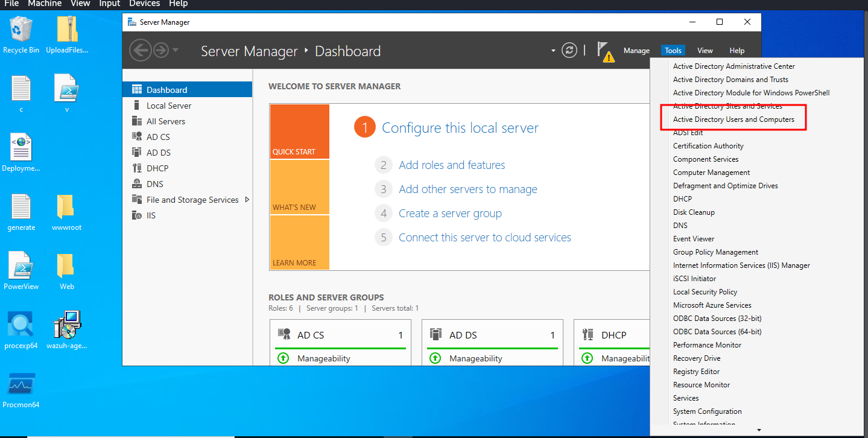Select the Recycle Bin desktop icon
The width and height of the screenshot is (868, 438).
tap(21, 35)
